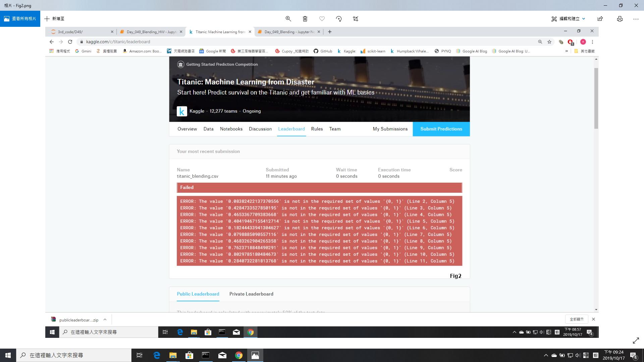Image resolution: width=644 pixels, height=362 pixels.
Task: Open a new Chrome tab with plus
Action: (x=330, y=32)
